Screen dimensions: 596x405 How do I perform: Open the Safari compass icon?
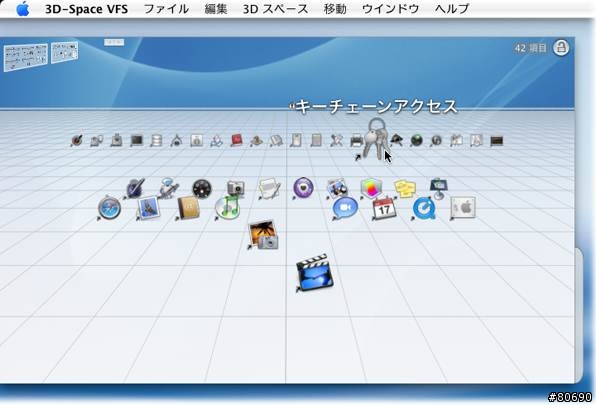pyautogui.click(x=109, y=208)
